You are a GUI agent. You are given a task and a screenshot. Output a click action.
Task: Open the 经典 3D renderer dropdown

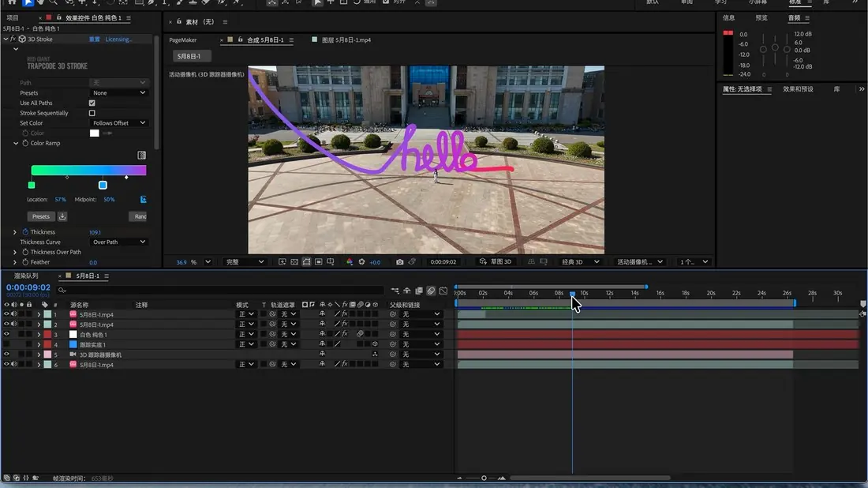click(580, 262)
